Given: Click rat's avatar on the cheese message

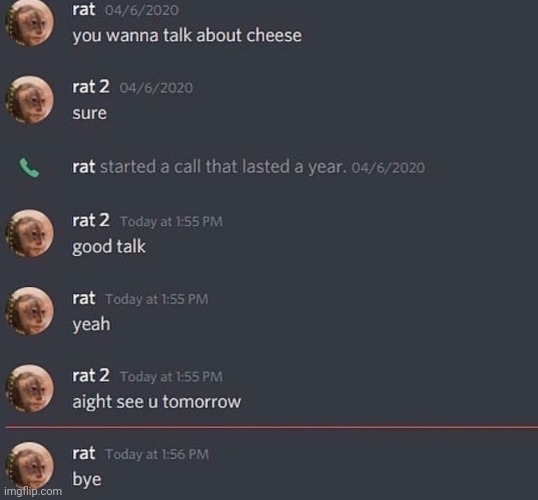Looking at the screenshot, I should coord(30,23).
